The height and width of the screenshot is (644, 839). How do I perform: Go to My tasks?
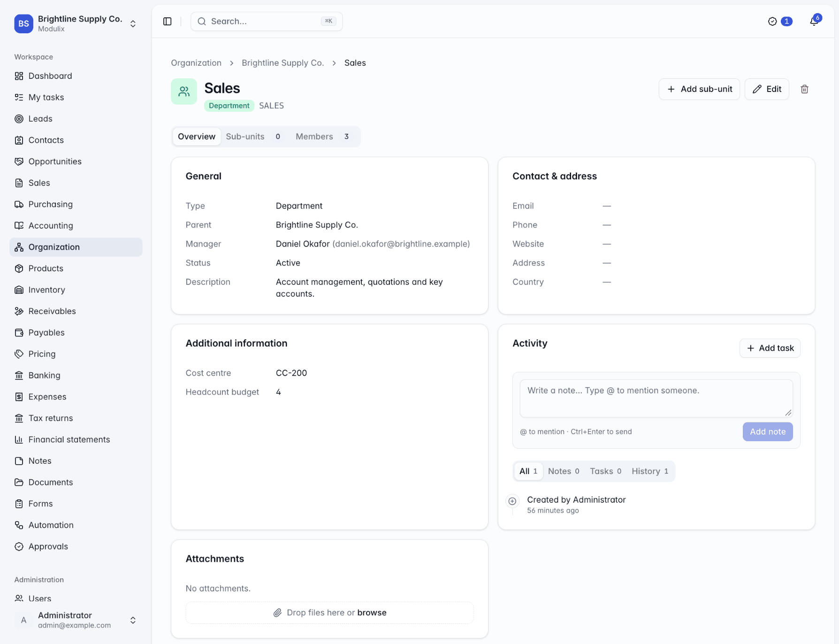tap(76, 97)
